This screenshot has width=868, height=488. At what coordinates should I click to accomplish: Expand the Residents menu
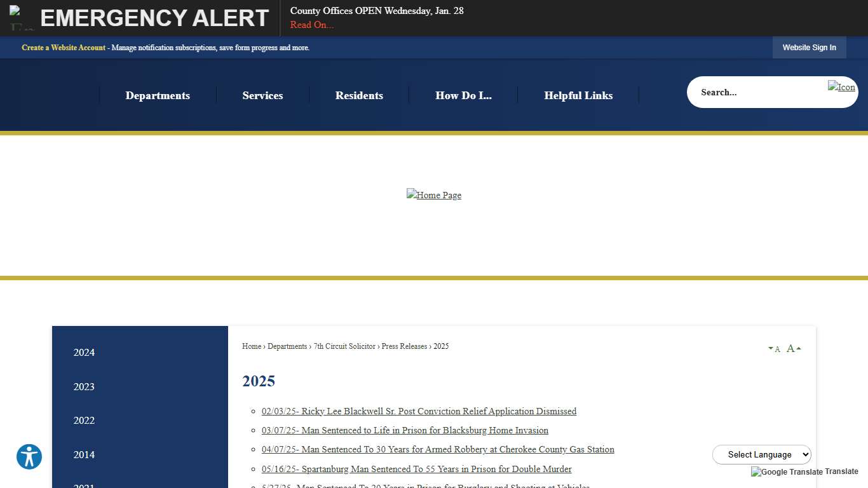coord(359,95)
